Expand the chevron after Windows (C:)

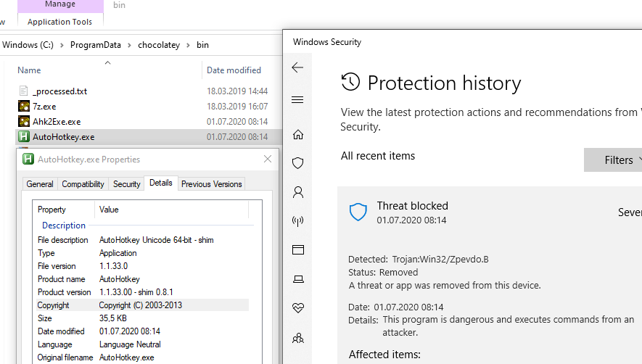click(x=62, y=45)
